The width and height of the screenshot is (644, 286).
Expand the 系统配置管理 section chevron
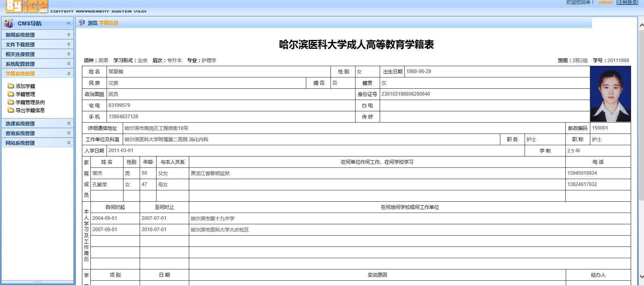[x=69, y=64]
